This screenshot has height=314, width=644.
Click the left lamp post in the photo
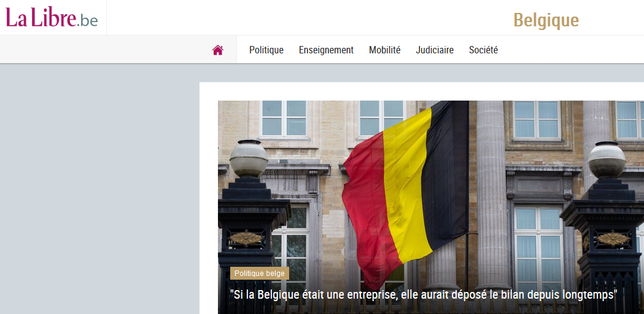click(249, 221)
